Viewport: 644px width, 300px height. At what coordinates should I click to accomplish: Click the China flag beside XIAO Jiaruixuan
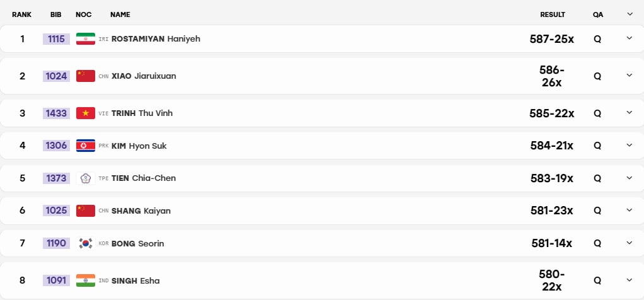click(86, 76)
